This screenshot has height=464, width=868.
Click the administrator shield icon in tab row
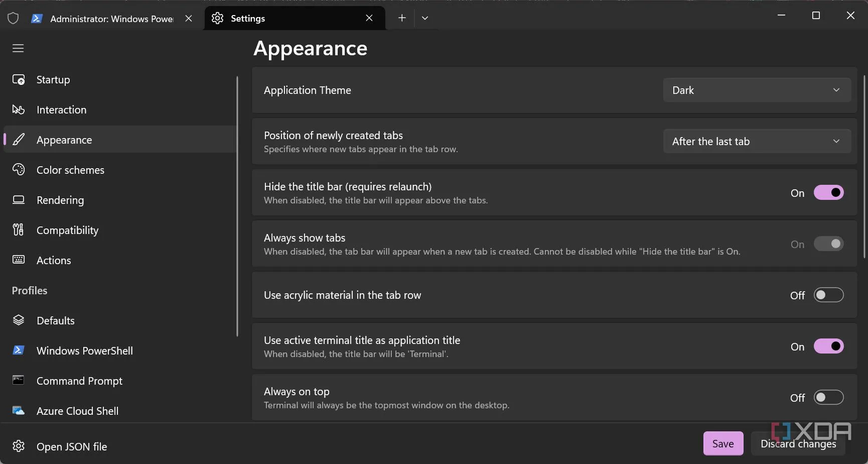[x=13, y=19]
